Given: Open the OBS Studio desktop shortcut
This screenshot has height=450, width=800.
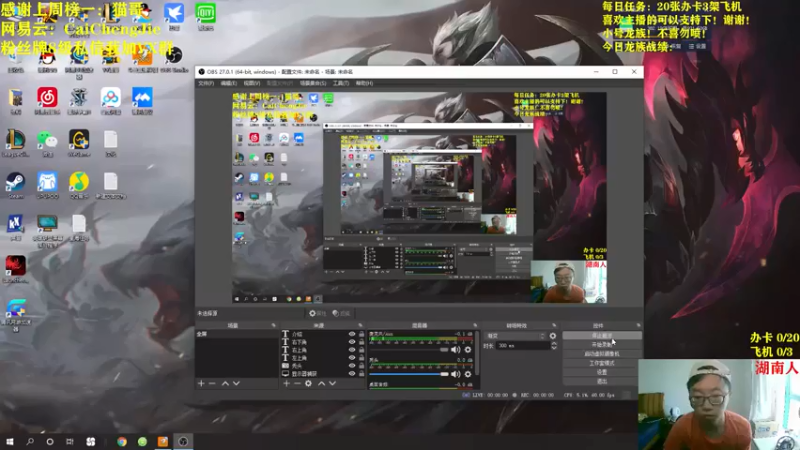Looking at the screenshot, I should point(174,56).
